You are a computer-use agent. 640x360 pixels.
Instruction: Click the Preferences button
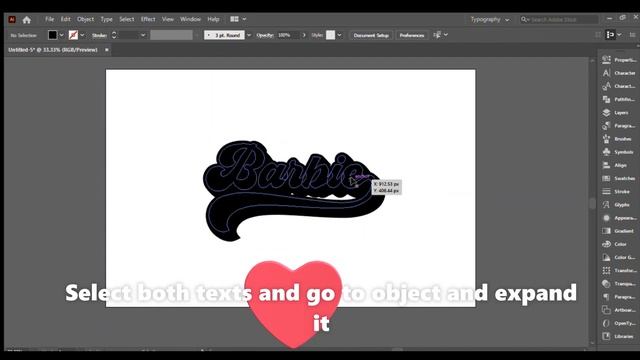[x=412, y=36]
